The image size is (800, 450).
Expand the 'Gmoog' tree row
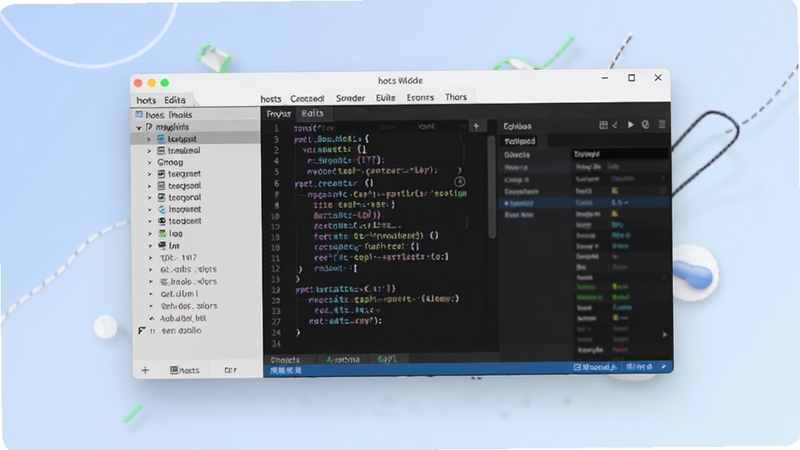149,163
